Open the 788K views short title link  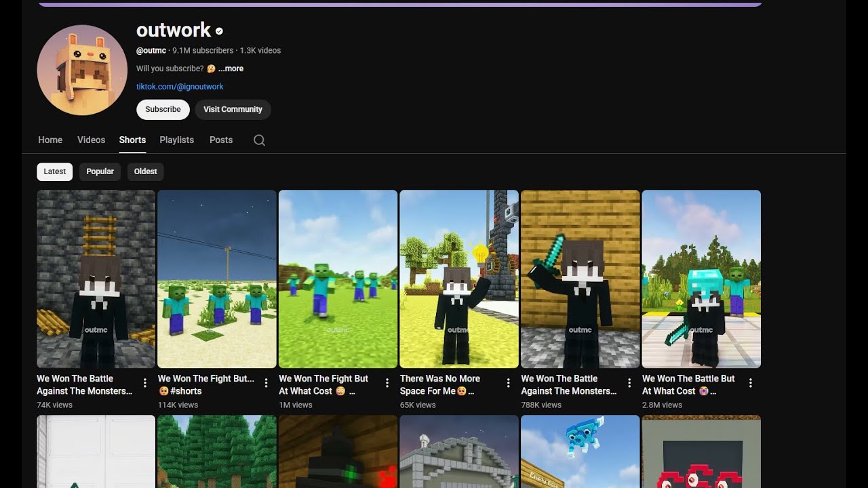pyautogui.click(x=569, y=384)
